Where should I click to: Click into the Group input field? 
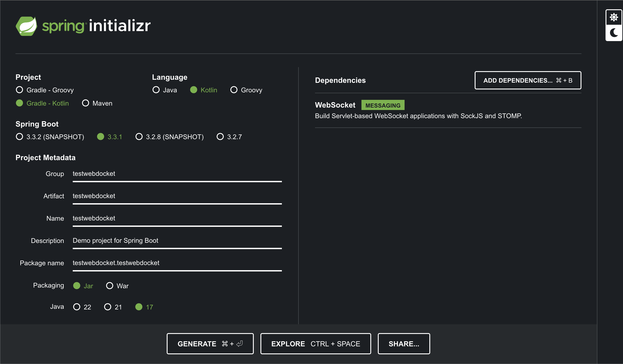coord(177,174)
